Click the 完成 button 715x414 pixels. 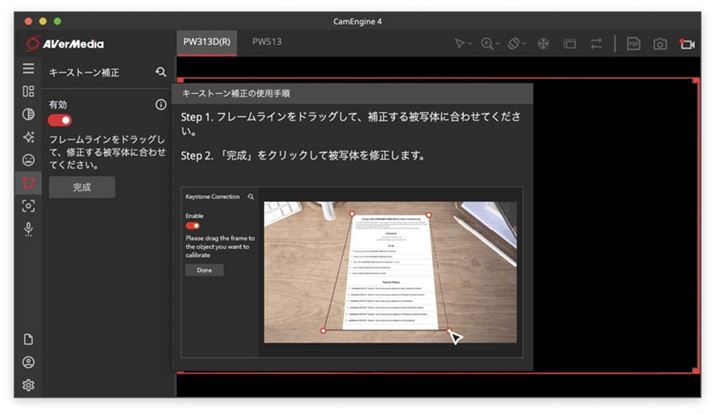[x=82, y=187]
